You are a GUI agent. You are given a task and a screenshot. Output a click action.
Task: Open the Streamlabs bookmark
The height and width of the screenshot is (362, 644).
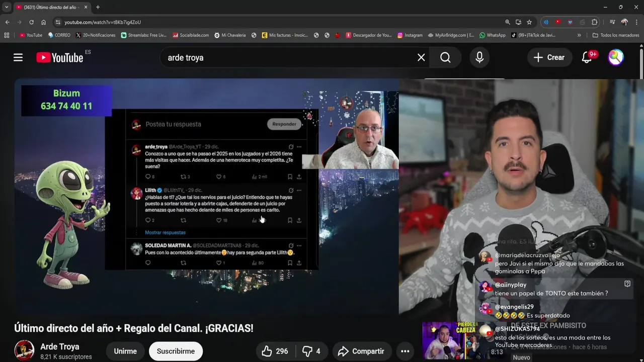coord(143,35)
